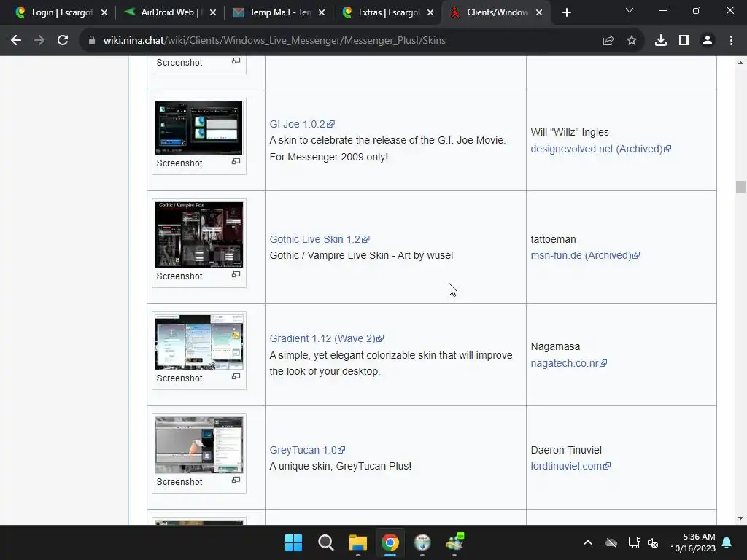Screen dimensions: 747x560
Task: Open Messenger app icon in taskbar
Action: [x=455, y=542]
